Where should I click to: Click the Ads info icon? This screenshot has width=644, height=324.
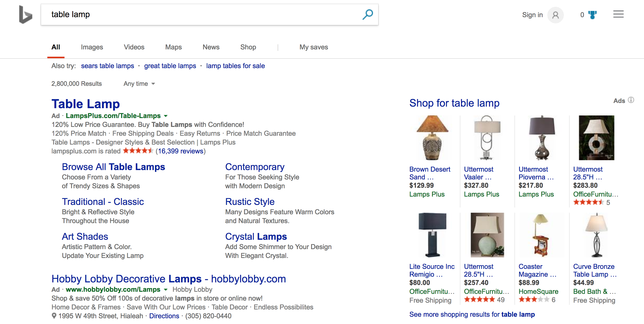click(x=631, y=100)
